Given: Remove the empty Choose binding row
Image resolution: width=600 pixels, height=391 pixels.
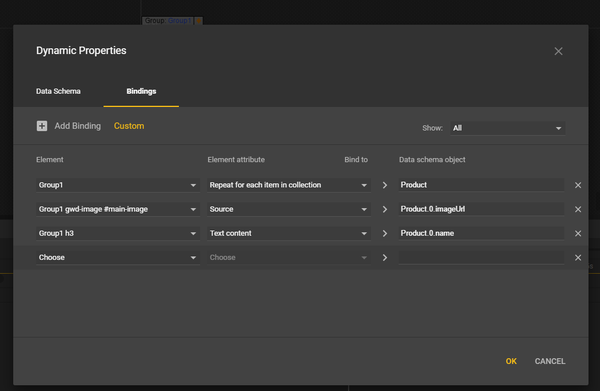Looking at the screenshot, I should click(x=578, y=258).
